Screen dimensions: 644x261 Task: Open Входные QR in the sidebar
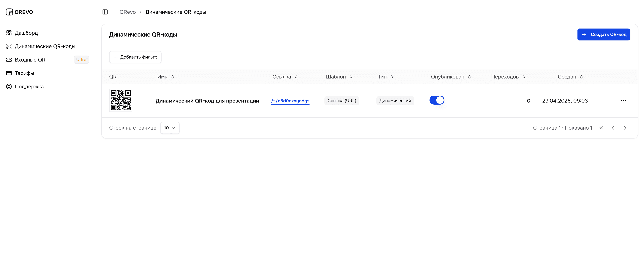click(47, 59)
